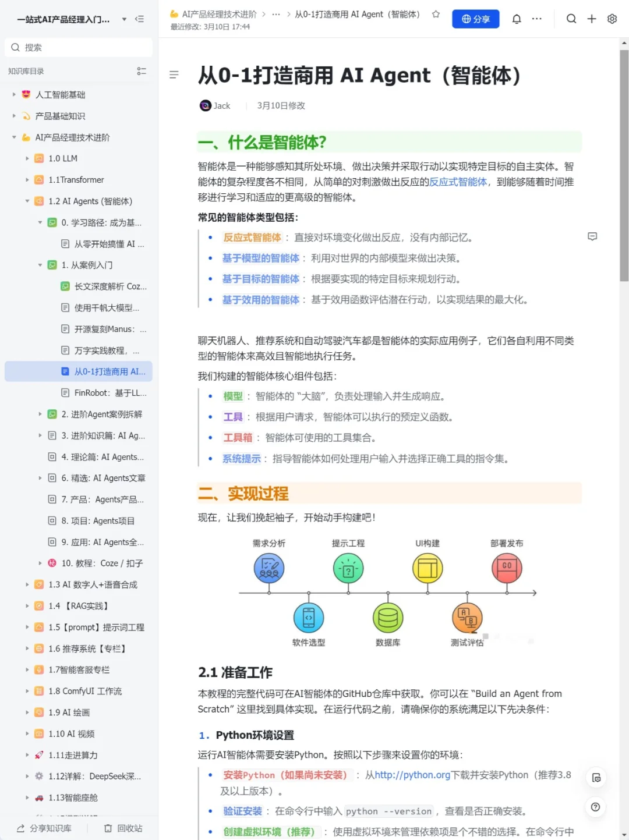Screen dimensions: 629x840
Task: Open the notifications bell
Action: [516, 19]
